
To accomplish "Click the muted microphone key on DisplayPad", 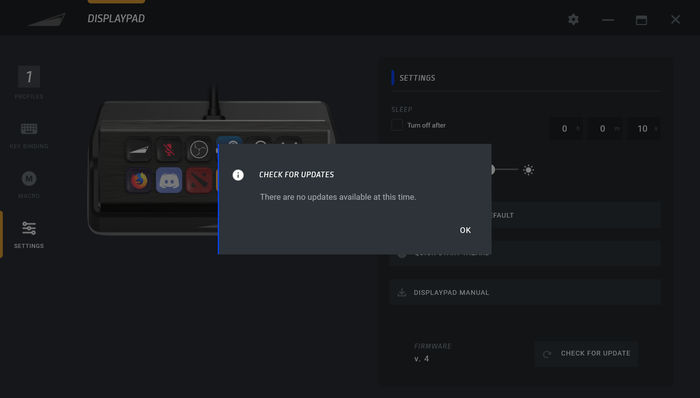I will [x=169, y=149].
